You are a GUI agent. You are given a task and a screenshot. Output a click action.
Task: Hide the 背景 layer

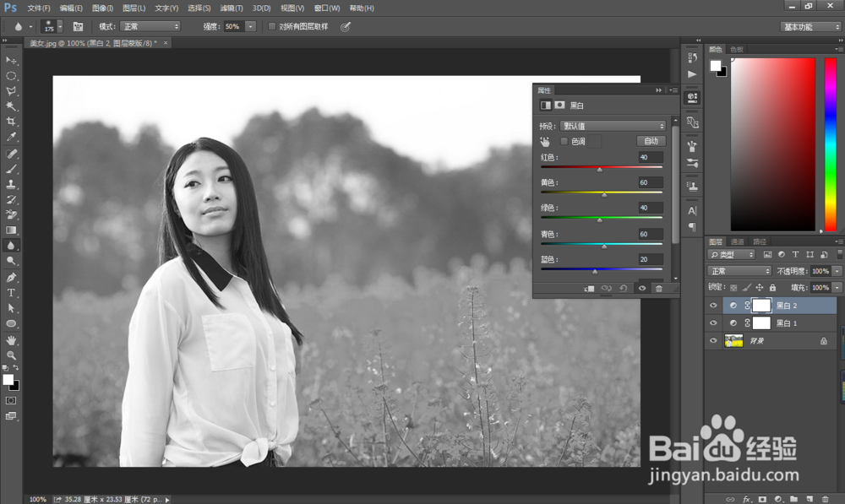pos(713,340)
